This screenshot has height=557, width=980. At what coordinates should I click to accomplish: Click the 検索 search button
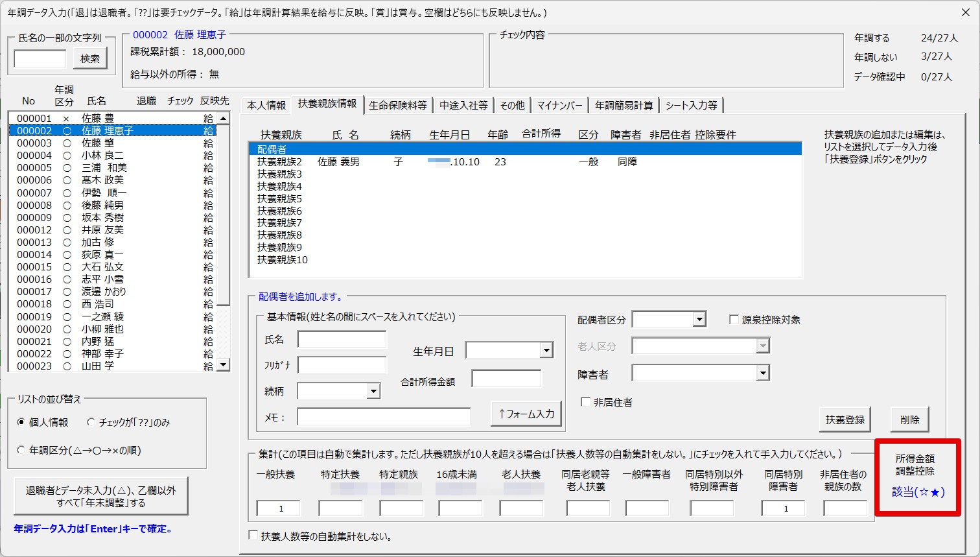90,58
